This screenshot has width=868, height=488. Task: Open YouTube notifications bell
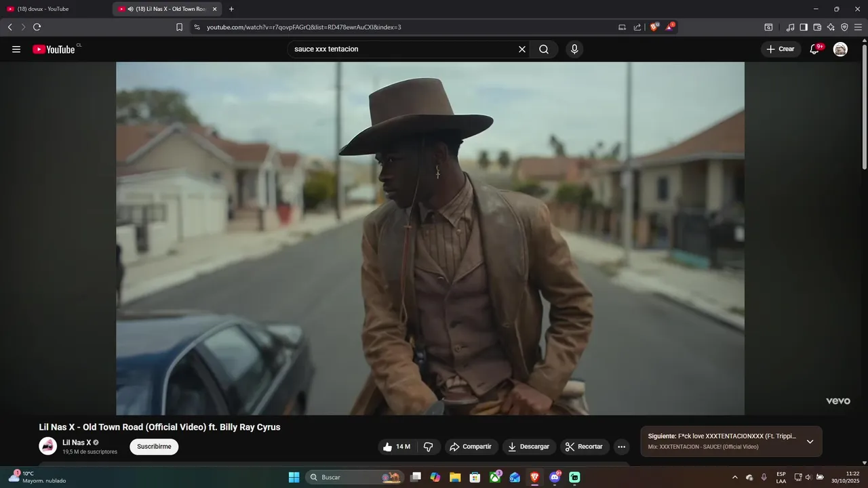(815, 49)
